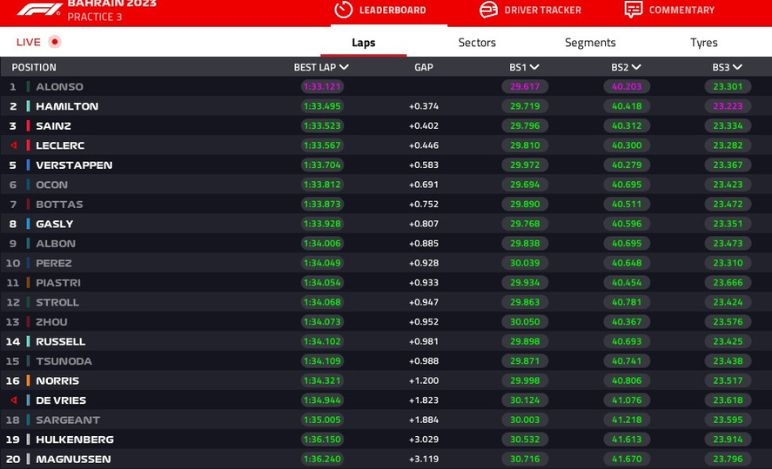
Task: Click Alonso's purple best lap 1:33.121
Action: 322,87
